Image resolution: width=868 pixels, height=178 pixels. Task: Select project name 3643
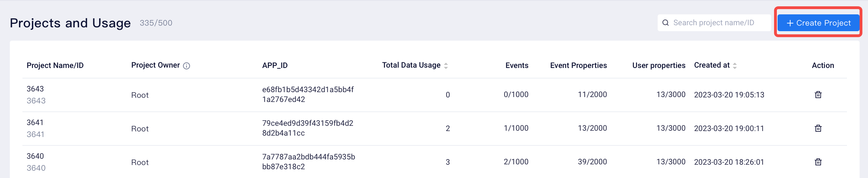(35, 89)
